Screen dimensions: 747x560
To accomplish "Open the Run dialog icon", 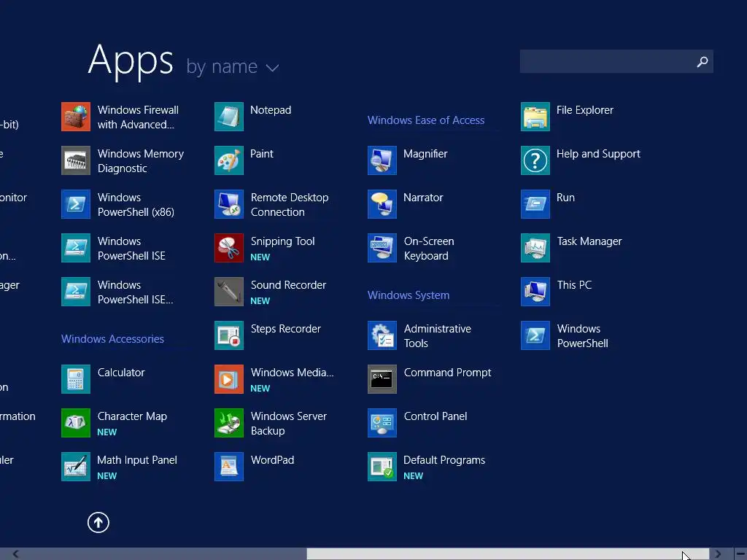I will (x=535, y=204).
